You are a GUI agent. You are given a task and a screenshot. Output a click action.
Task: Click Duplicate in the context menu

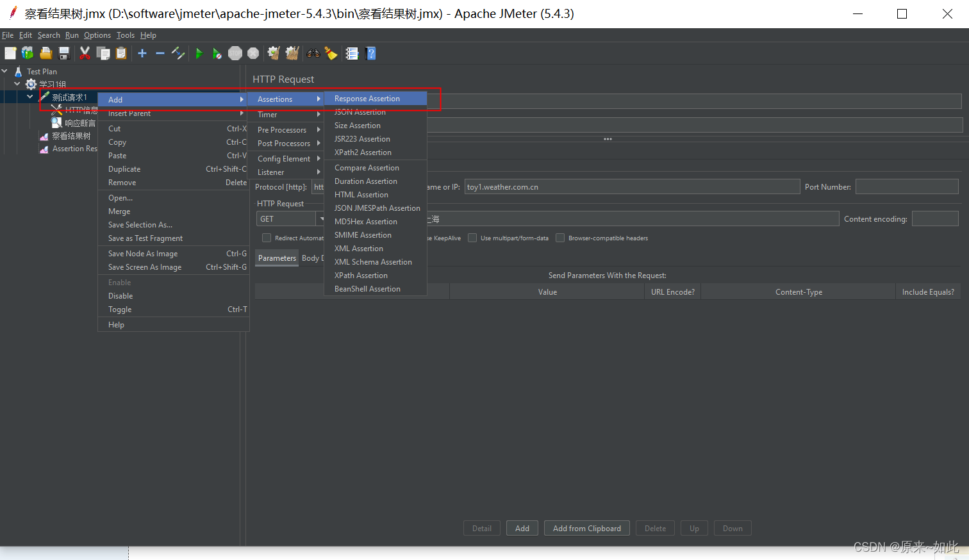[173, 169]
